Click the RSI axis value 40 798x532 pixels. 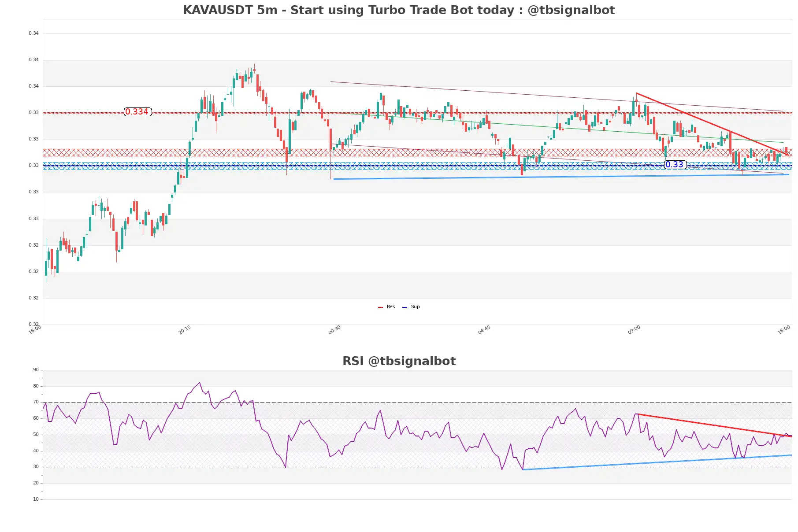coord(36,451)
